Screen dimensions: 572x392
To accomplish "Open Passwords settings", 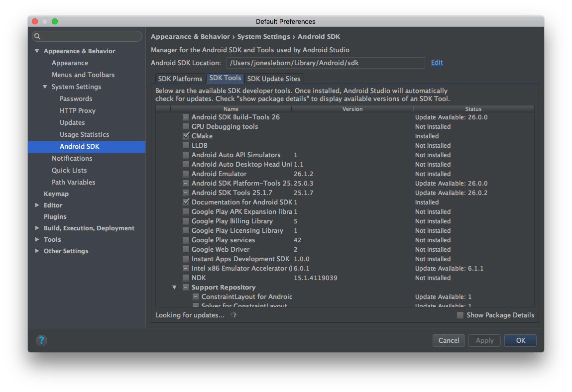I will coord(76,99).
